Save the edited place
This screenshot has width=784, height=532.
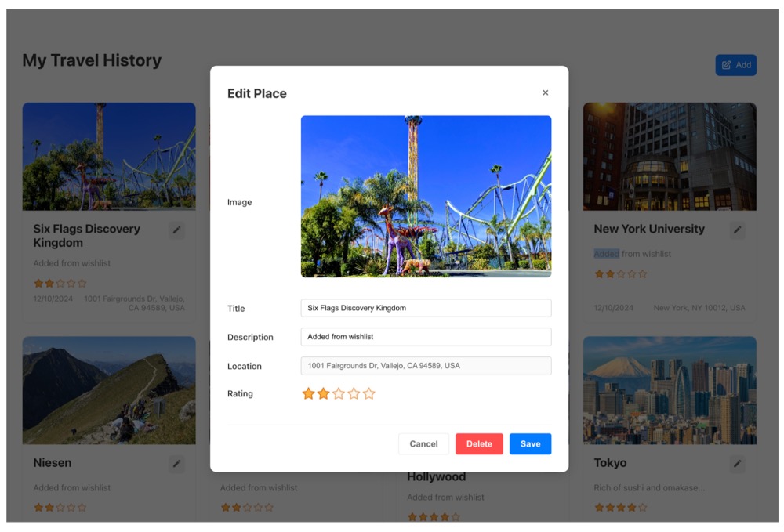(531, 443)
